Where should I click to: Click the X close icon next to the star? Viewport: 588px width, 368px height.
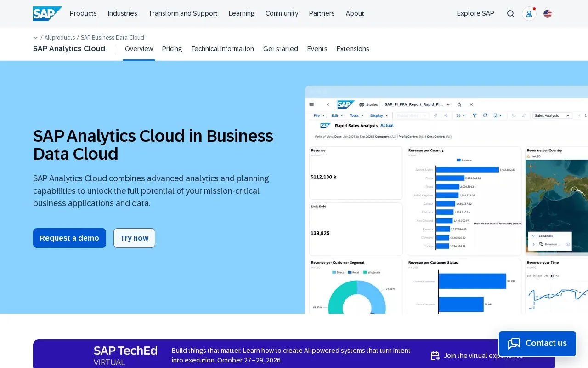(x=471, y=104)
